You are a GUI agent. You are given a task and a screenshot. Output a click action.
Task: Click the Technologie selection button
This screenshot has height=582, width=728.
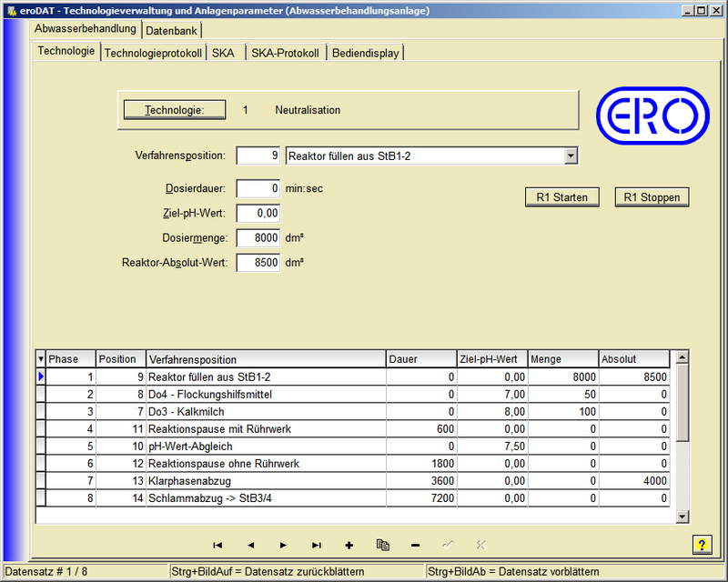point(175,110)
